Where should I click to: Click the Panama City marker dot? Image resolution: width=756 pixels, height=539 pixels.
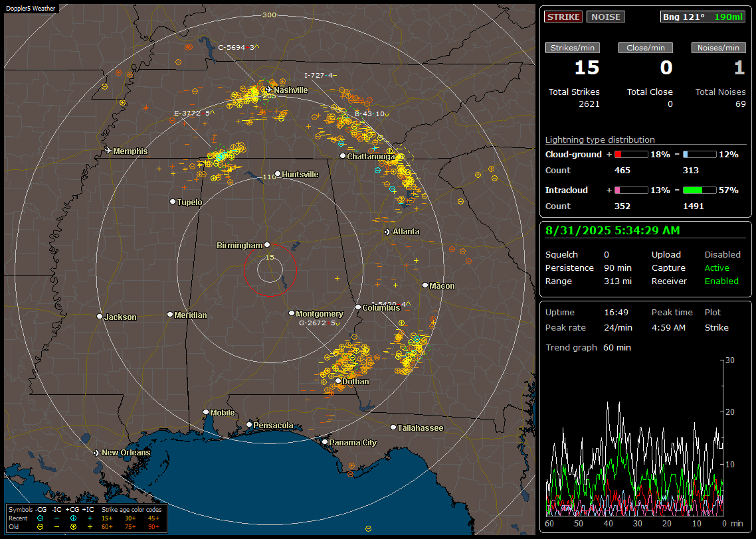tap(325, 441)
